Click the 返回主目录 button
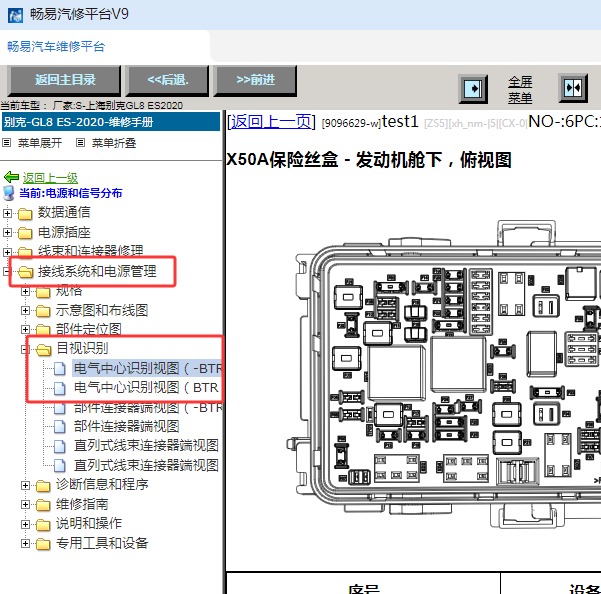Viewport: 601px width, 594px height. [x=64, y=80]
